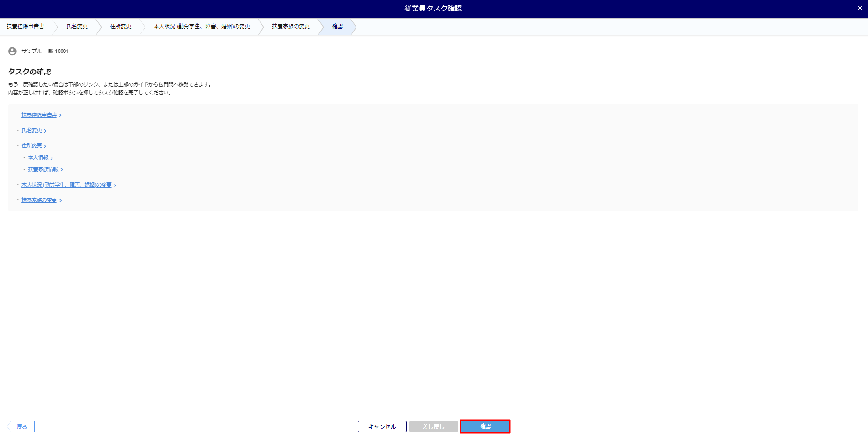
Task: Close the 従業員タスク確認 dialog with X icon
Action: tap(860, 8)
